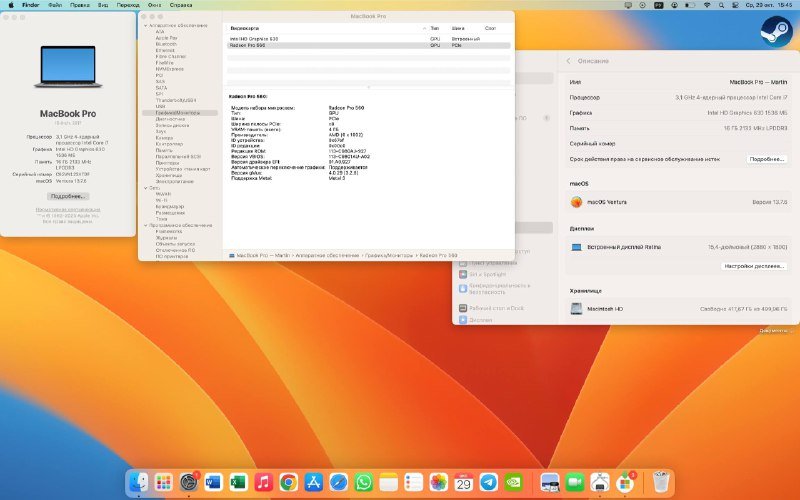Image resolution: width=800 pixels, height=500 pixels.
Task: Open the Правка menu
Action: pyautogui.click(x=80, y=5)
